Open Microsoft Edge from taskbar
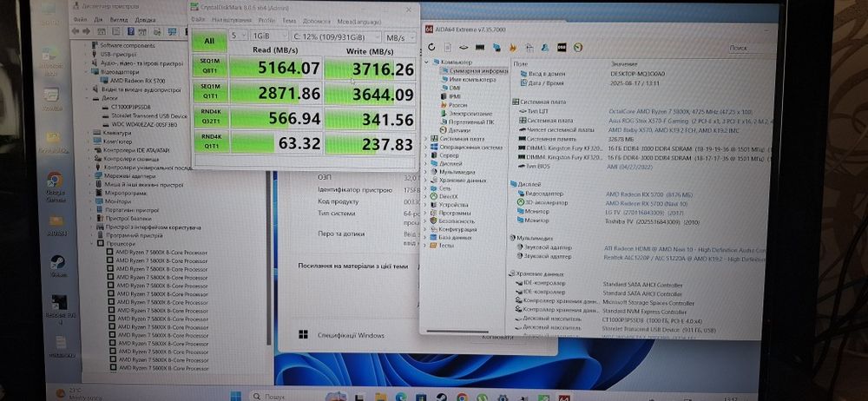 point(401,398)
